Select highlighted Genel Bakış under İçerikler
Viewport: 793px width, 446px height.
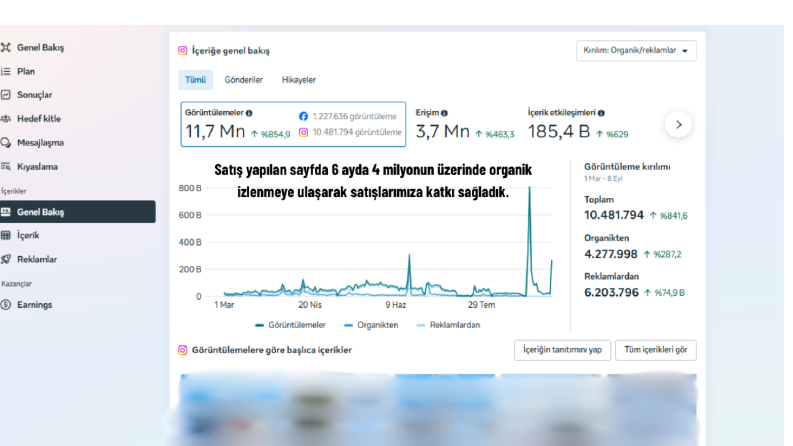click(78, 212)
